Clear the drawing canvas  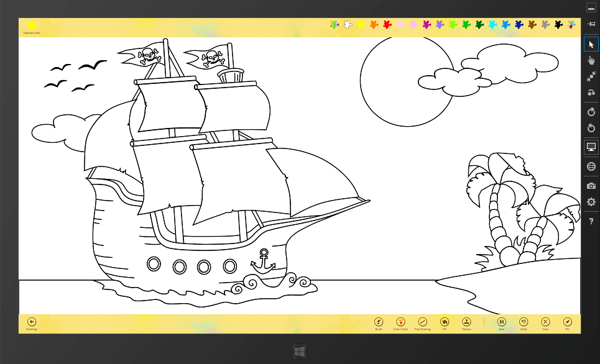545,322
